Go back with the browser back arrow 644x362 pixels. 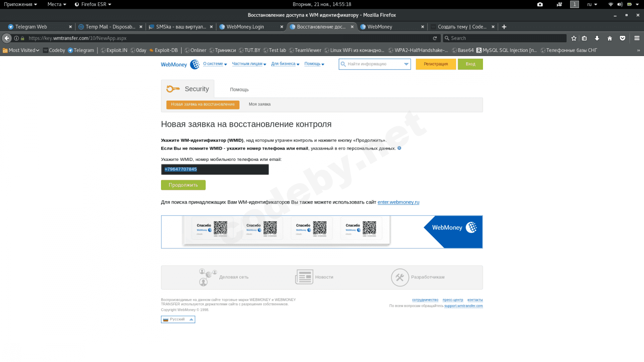tap(7, 38)
